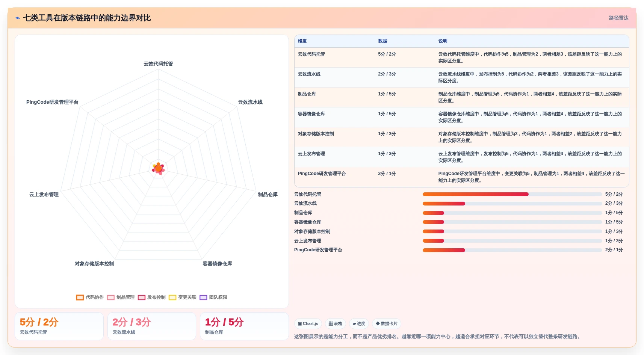Image resolution: width=644 pixels, height=355 pixels.
Task: Select the 云上发布管理 table row name
Action: tap(311, 154)
